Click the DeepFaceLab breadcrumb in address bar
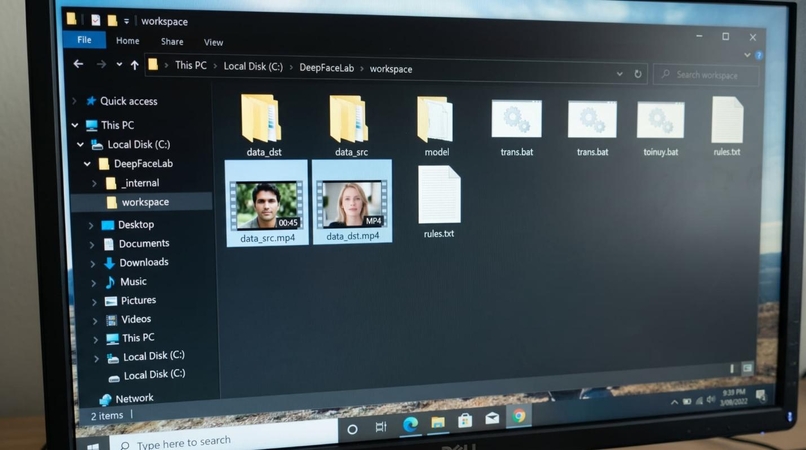Image resolution: width=806 pixels, height=450 pixels. [x=326, y=68]
